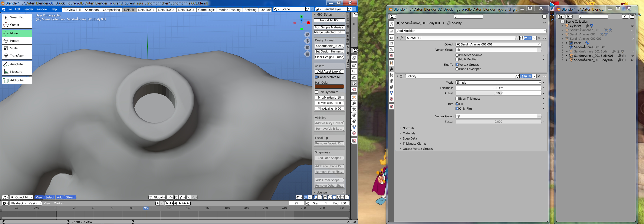Expand the Thickness Clamp section
This screenshot has height=224, width=644.
click(414, 144)
